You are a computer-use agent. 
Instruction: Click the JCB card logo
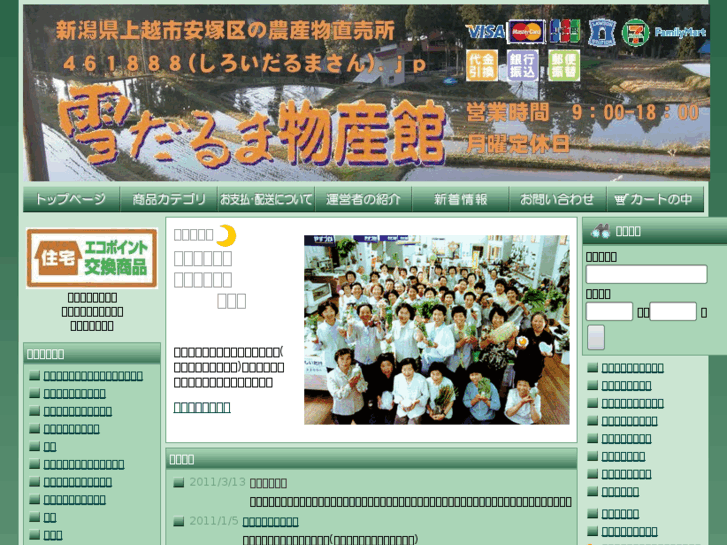pos(565,32)
